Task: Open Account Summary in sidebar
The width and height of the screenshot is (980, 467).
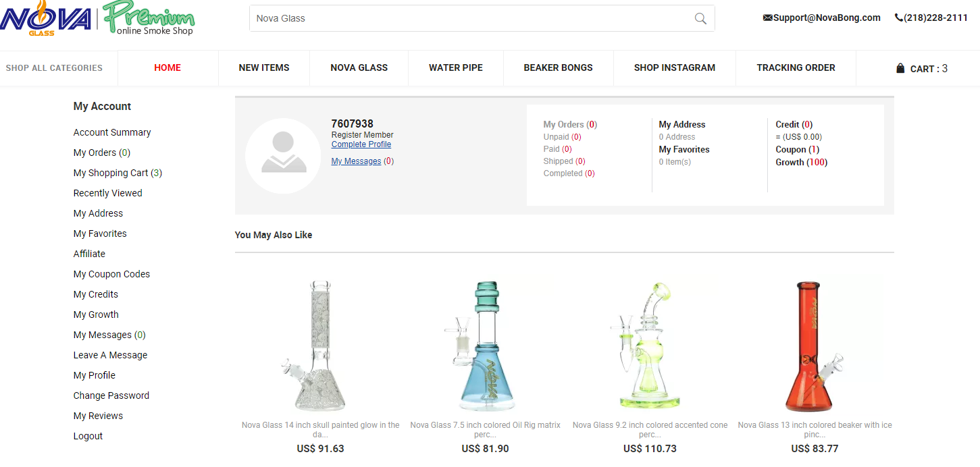Action: (112, 132)
